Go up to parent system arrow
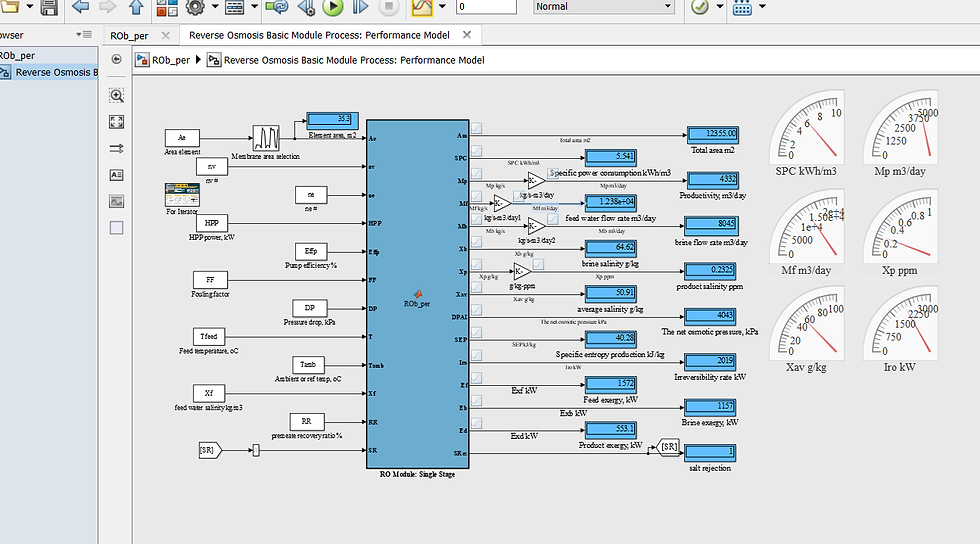Image resolution: width=980 pixels, height=544 pixels. pyautogui.click(x=136, y=7)
